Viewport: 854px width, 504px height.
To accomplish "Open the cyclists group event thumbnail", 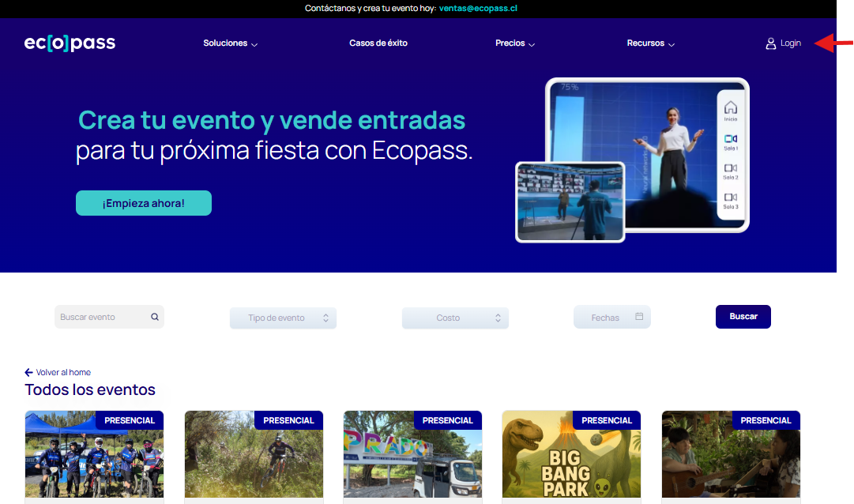I will 94,454.
